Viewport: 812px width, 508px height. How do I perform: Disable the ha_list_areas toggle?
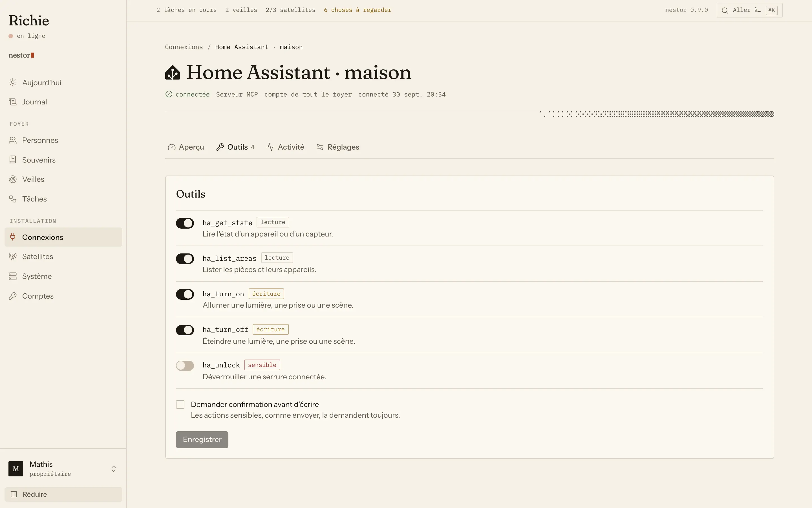tap(185, 259)
